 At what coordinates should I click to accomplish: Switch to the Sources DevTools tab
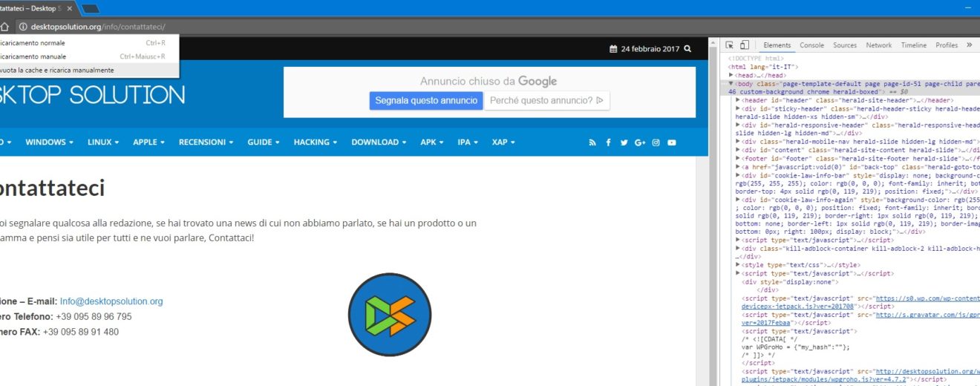coord(845,45)
